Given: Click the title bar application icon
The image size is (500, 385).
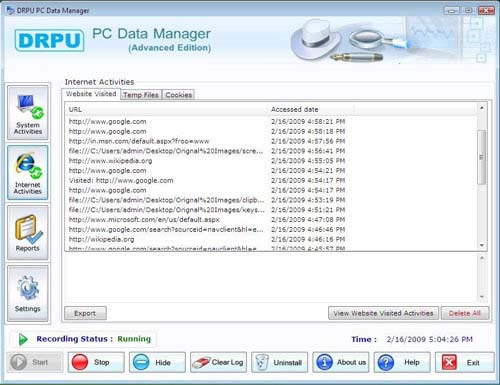Looking at the screenshot, I should [x=10, y=10].
